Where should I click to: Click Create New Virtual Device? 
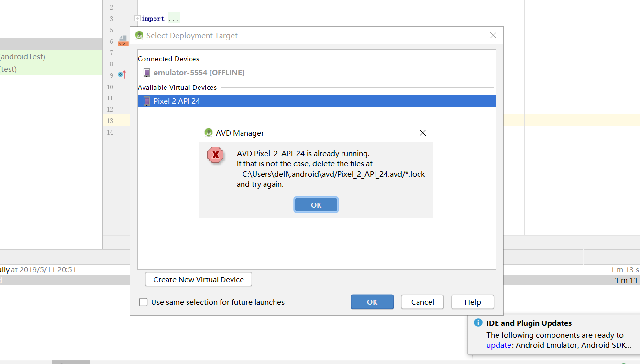pyautogui.click(x=199, y=279)
